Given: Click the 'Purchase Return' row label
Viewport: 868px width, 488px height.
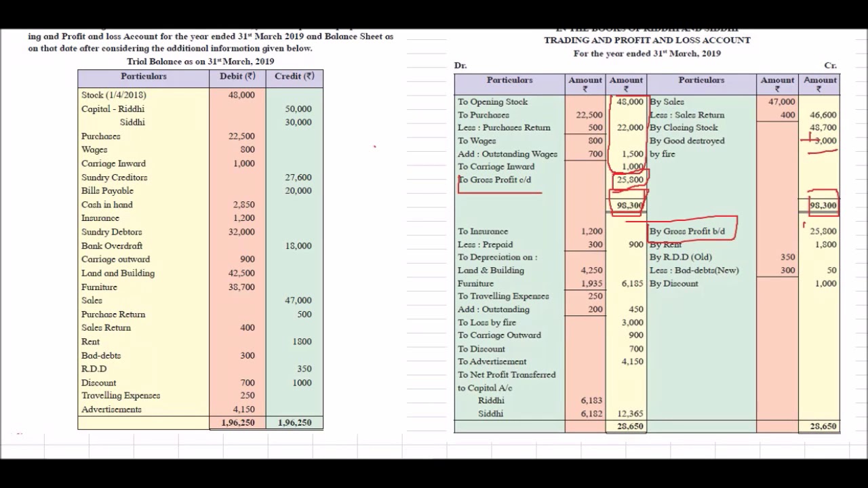Looking at the screenshot, I should (113, 314).
